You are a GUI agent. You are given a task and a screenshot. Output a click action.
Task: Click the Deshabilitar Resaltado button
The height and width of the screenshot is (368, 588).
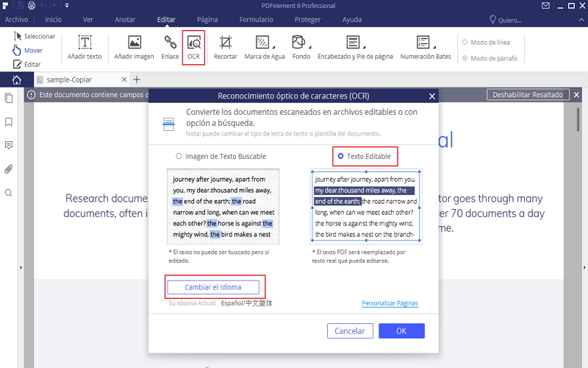coord(528,95)
